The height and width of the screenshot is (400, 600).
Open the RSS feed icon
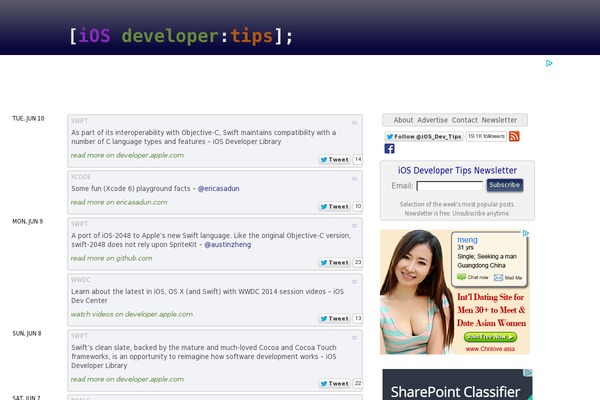point(514,136)
